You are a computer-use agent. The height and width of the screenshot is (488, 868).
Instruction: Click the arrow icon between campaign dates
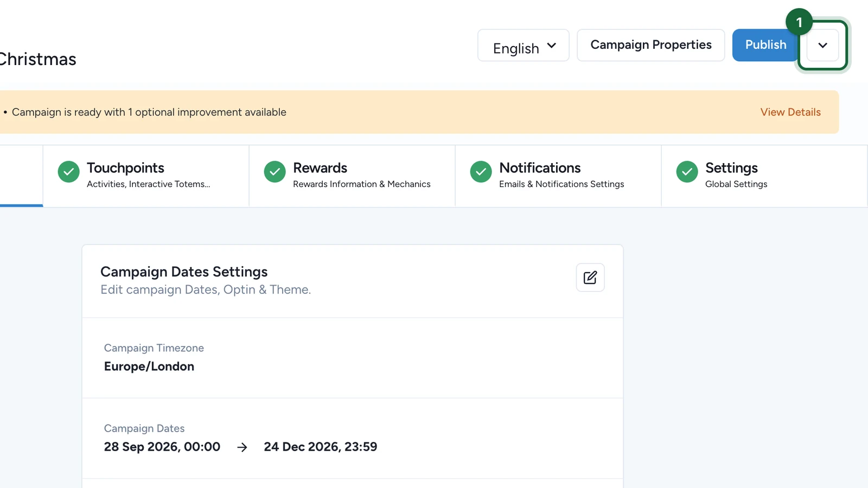click(x=242, y=447)
